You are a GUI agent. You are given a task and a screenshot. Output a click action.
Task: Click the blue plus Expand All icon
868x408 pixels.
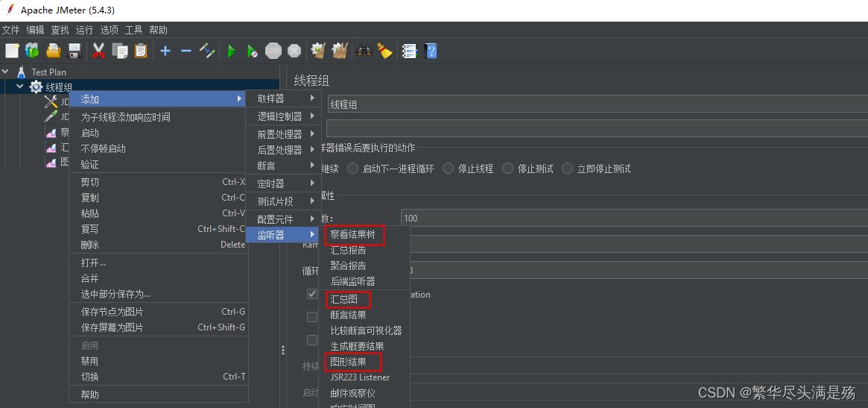165,51
